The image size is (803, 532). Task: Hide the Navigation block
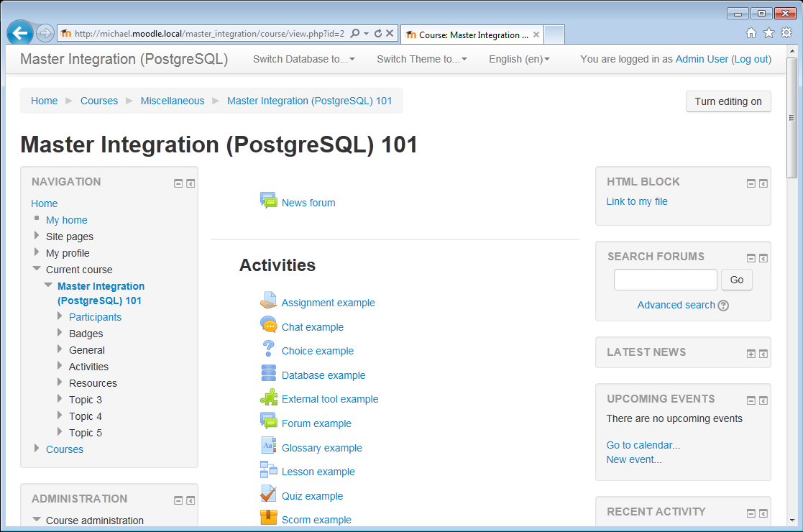click(178, 183)
